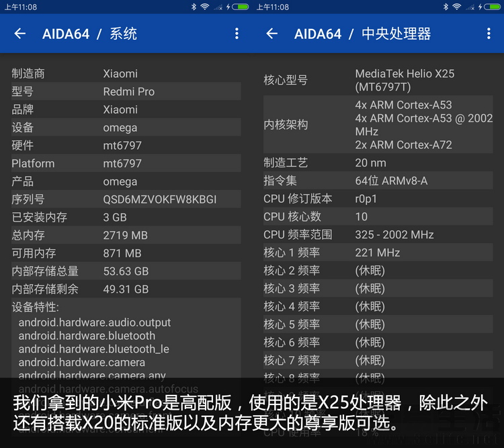Select the CPU 频率范围 row

tap(378, 235)
